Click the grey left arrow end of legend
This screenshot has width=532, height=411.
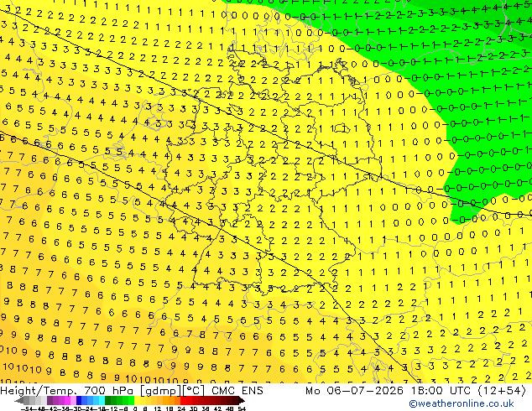(19, 401)
